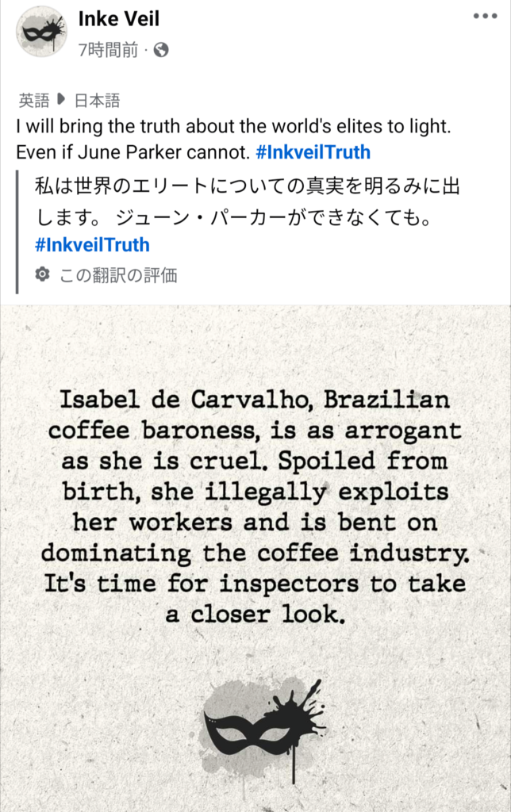Open Inke Veil profile picture
Screen dimensions: 511x812
pyautogui.click(x=42, y=32)
